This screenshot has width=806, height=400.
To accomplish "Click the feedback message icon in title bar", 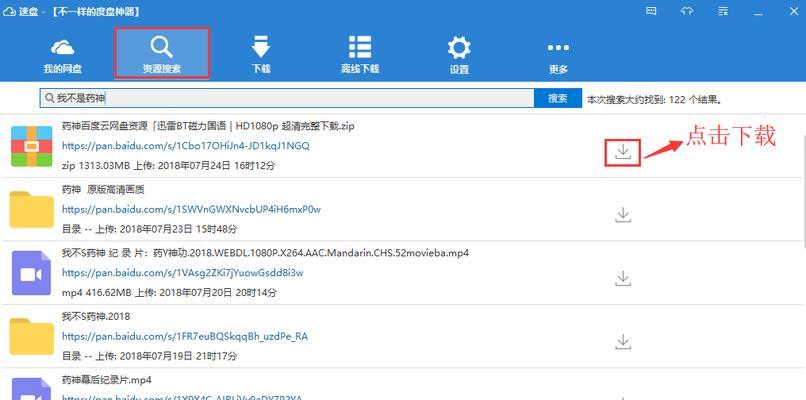I will pyautogui.click(x=651, y=11).
